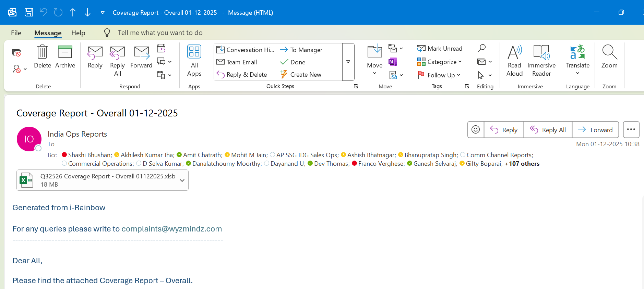Viewport: 644px width, 289px height.
Task: Click the Delete trash can icon
Action: (x=42, y=52)
